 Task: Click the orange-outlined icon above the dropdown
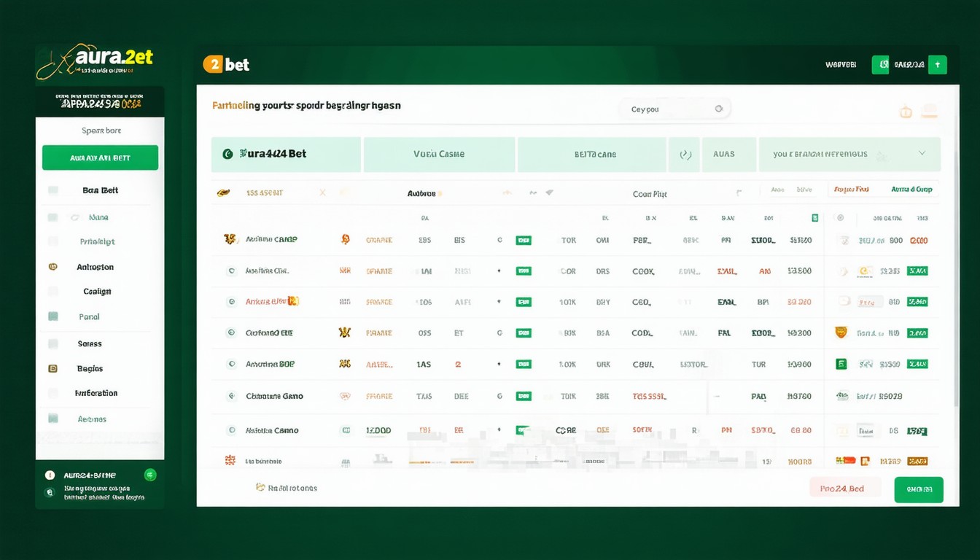[x=906, y=112]
